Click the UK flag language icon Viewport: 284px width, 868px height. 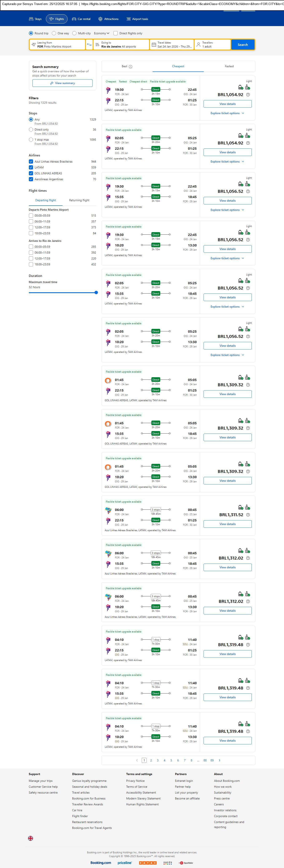[30, 838]
